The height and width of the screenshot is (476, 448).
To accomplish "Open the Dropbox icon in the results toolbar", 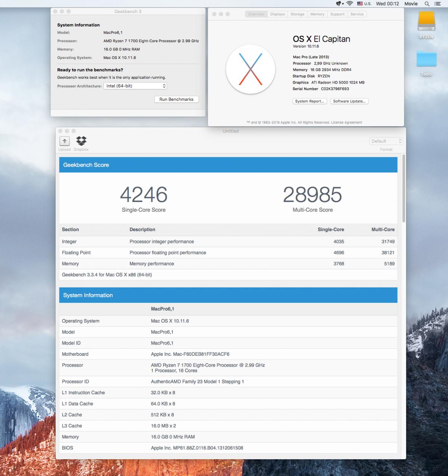I will pyautogui.click(x=81, y=141).
